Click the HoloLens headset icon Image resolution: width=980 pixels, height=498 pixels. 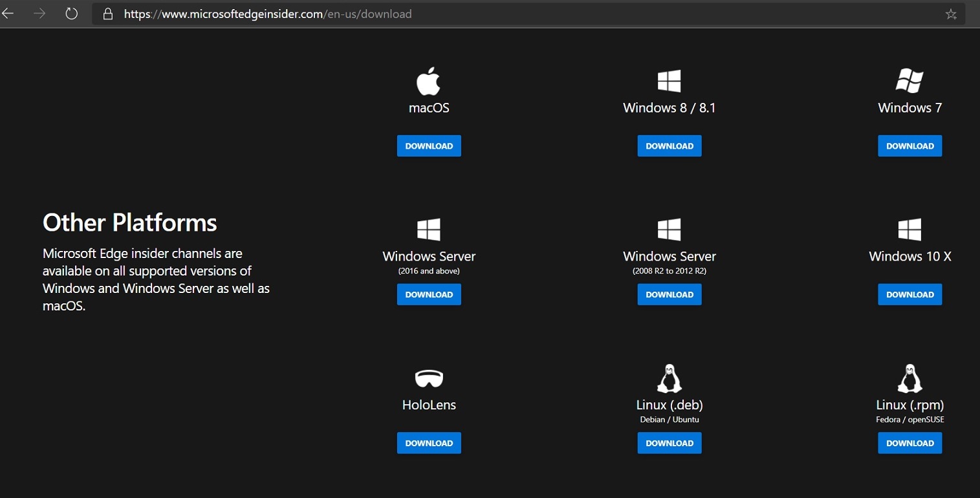coord(429,378)
